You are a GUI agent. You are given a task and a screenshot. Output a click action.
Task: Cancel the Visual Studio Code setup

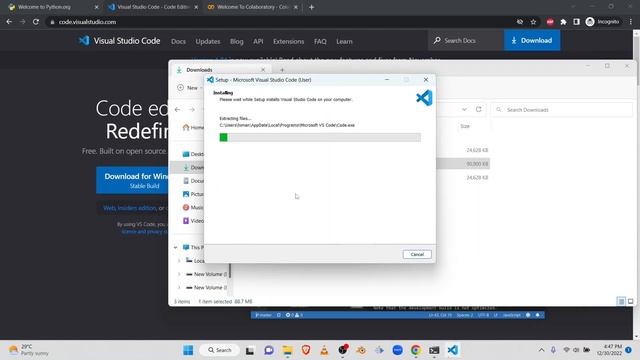417,254
